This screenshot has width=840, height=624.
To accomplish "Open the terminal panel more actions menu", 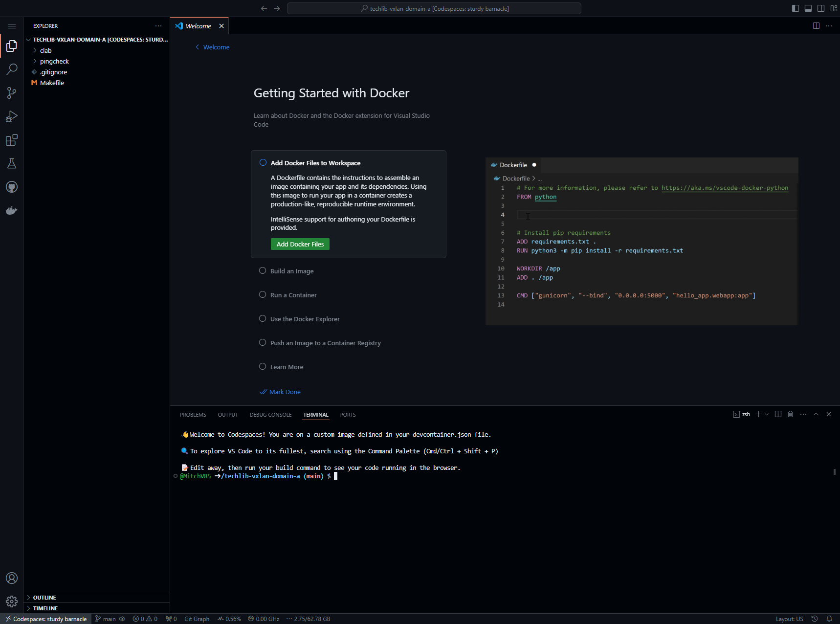I will [x=803, y=414].
